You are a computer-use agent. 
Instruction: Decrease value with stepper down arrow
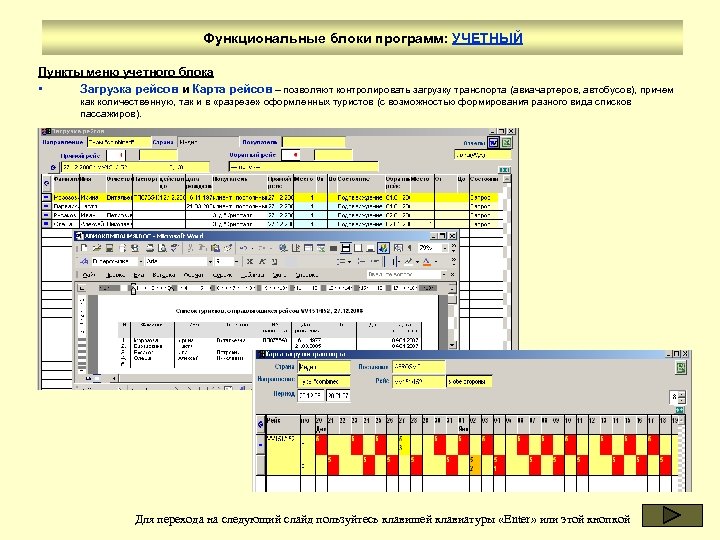[x=682, y=400]
